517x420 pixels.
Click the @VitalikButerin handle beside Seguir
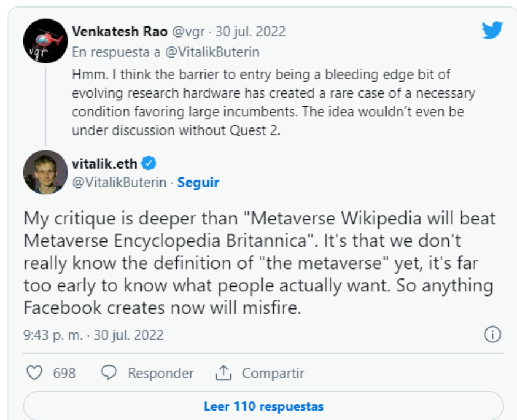[120, 183]
